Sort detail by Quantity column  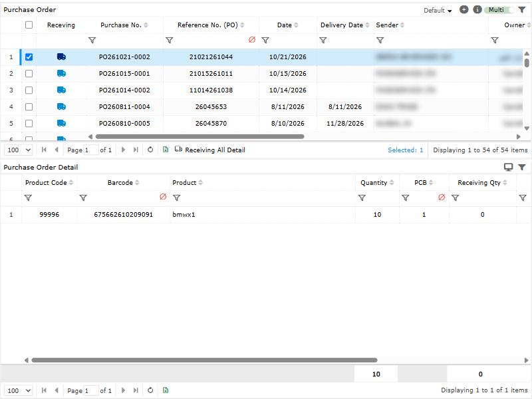(377, 182)
